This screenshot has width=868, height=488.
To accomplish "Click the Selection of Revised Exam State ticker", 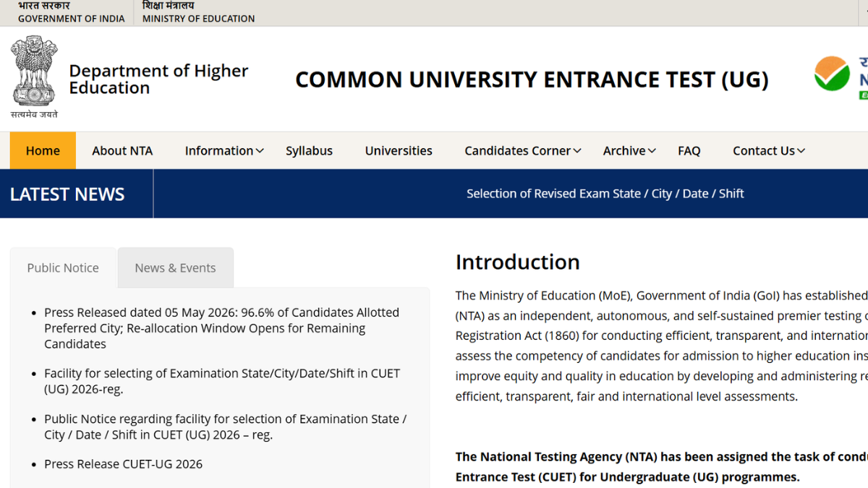I will [x=605, y=194].
